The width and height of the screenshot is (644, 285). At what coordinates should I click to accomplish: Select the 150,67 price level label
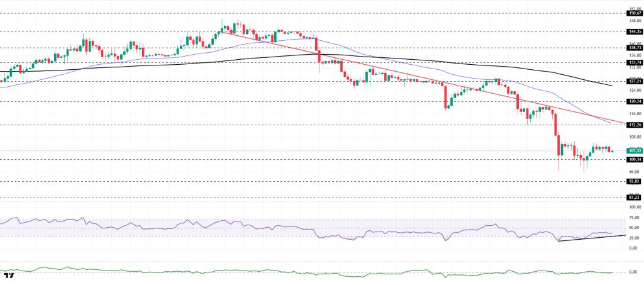[634, 13]
